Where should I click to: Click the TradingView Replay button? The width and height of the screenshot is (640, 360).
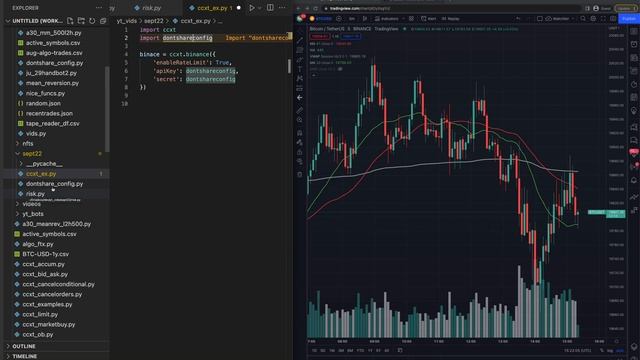point(451,19)
